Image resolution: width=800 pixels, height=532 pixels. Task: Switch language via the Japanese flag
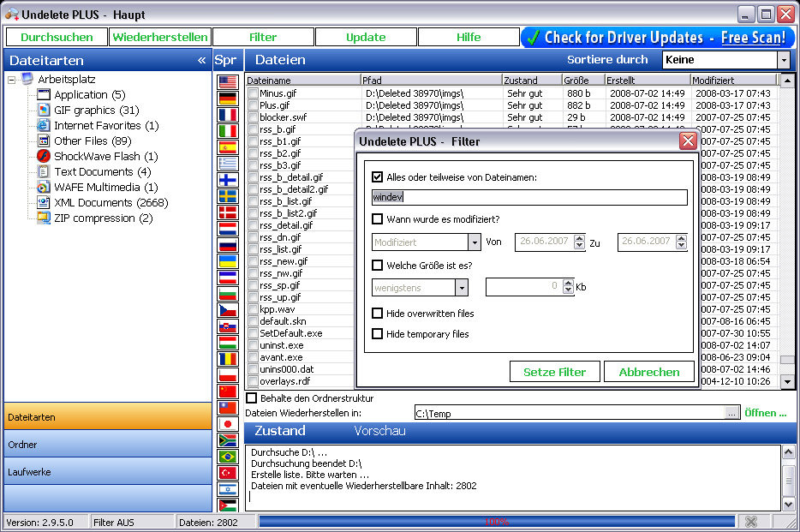point(228,424)
